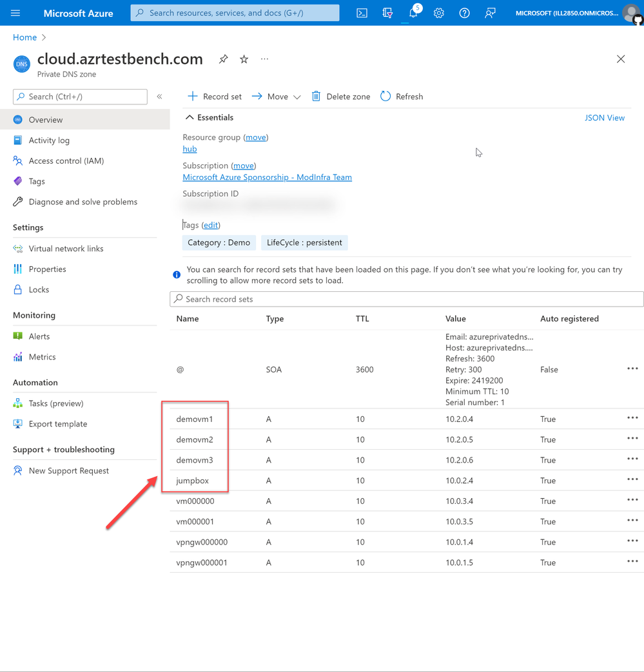Pin the DNS zone to dashboard
644x672 pixels.
(x=224, y=59)
